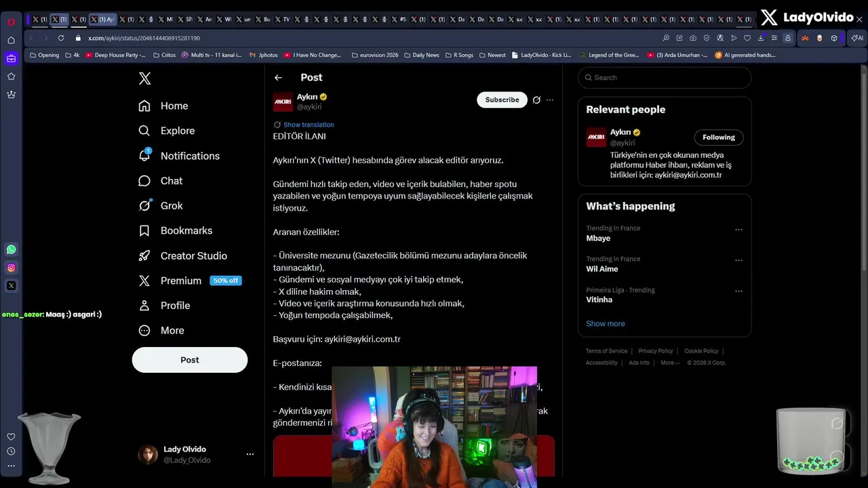Viewport: 868px width, 488px height.
Task: Open the Privacy Policy link
Action: [656, 351]
